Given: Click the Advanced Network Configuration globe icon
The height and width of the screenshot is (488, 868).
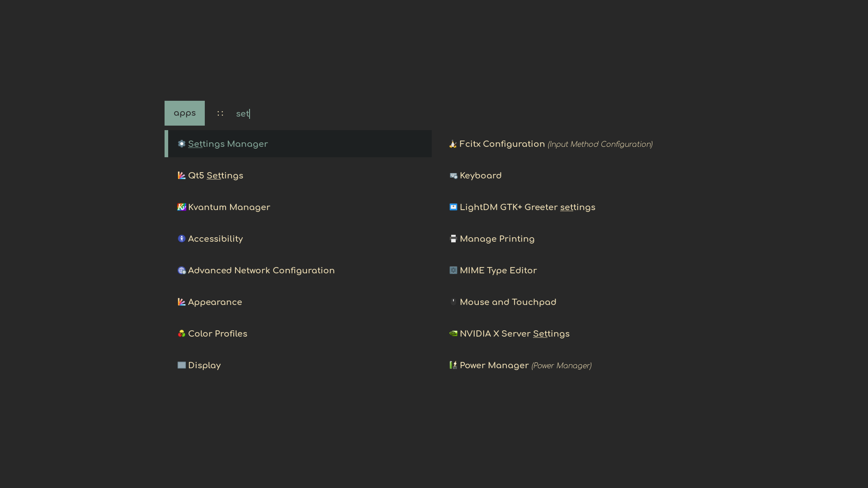Looking at the screenshot, I should click(181, 270).
